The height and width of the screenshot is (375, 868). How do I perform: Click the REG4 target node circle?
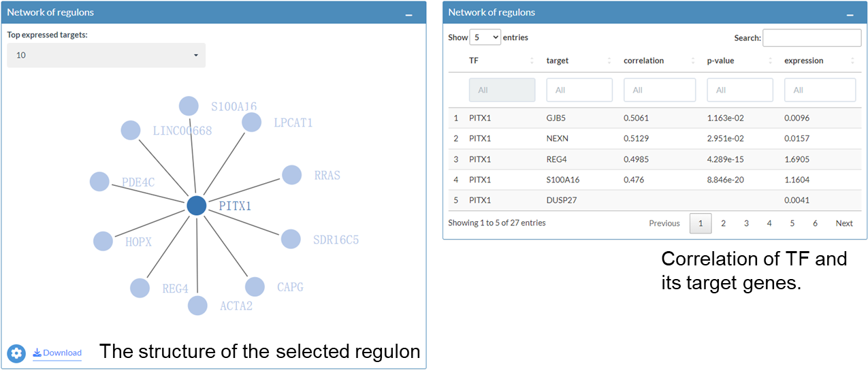click(x=140, y=288)
